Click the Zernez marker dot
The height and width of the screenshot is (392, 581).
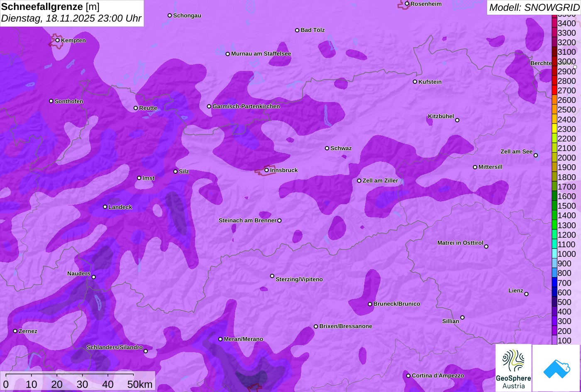point(15,331)
